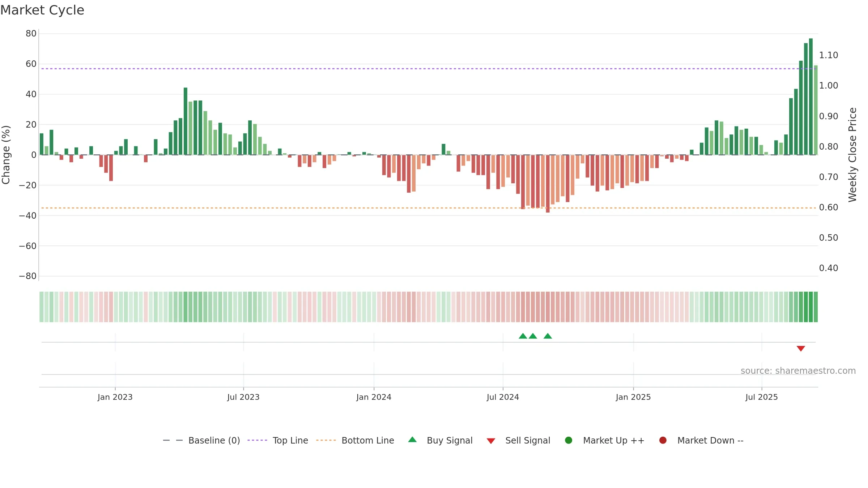Click the Jul 2023 axis label

tap(243, 397)
